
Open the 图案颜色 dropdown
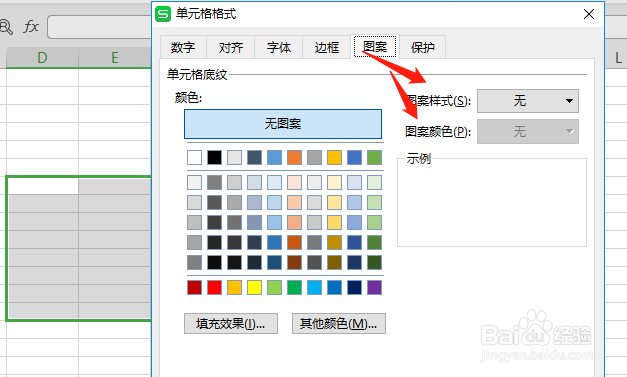pos(528,132)
